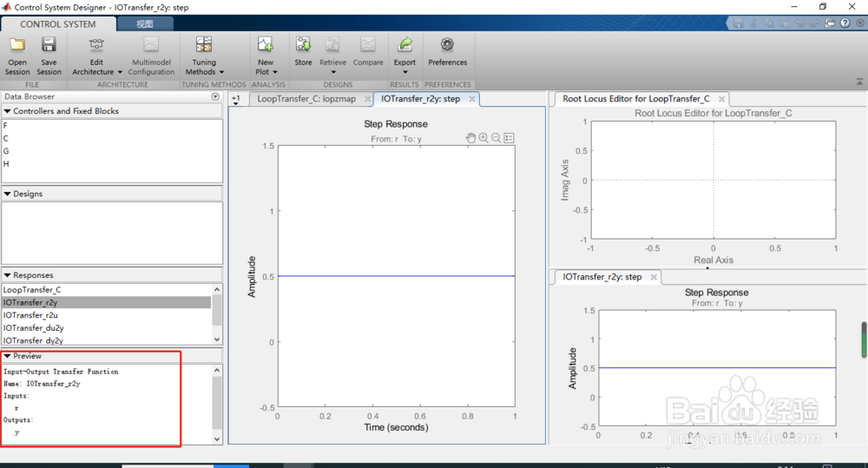Open the Export dropdown arrow

click(404, 72)
